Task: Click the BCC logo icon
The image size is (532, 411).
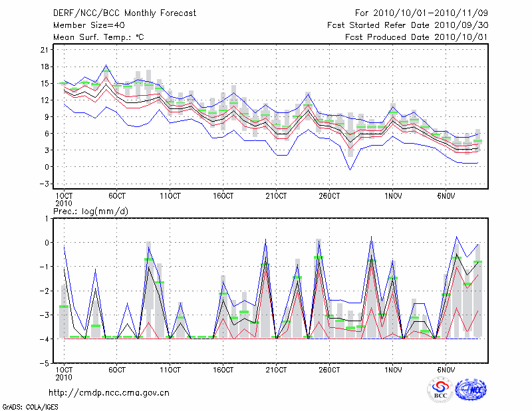Action: pyautogui.click(x=440, y=390)
